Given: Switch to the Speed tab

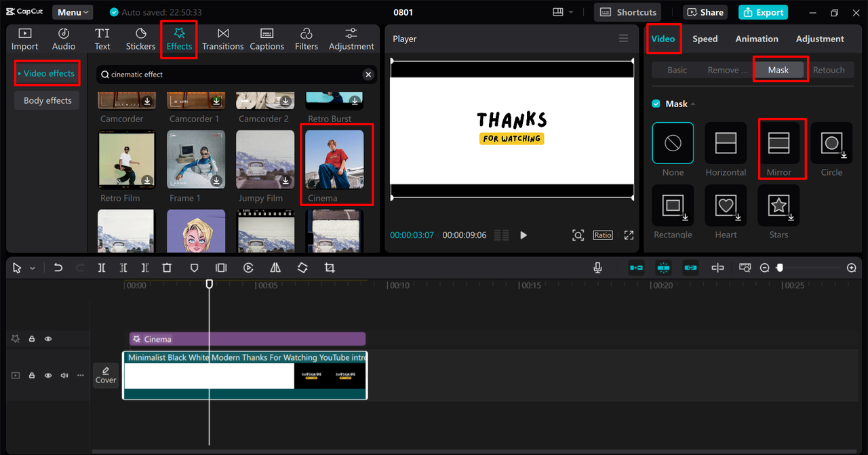Looking at the screenshot, I should 705,39.
